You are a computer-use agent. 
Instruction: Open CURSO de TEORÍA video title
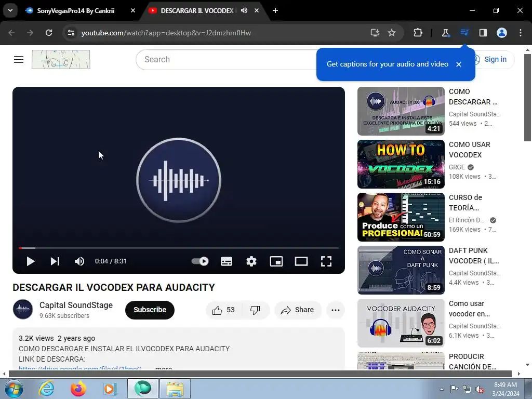[465, 203]
